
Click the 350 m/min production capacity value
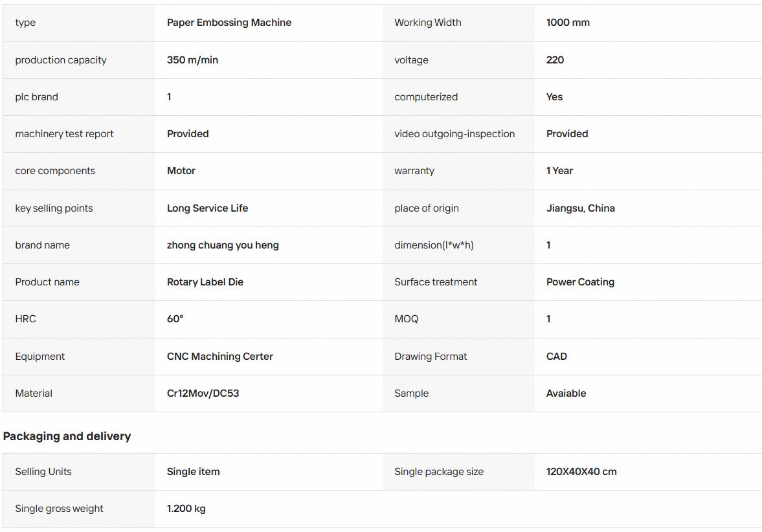[192, 60]
